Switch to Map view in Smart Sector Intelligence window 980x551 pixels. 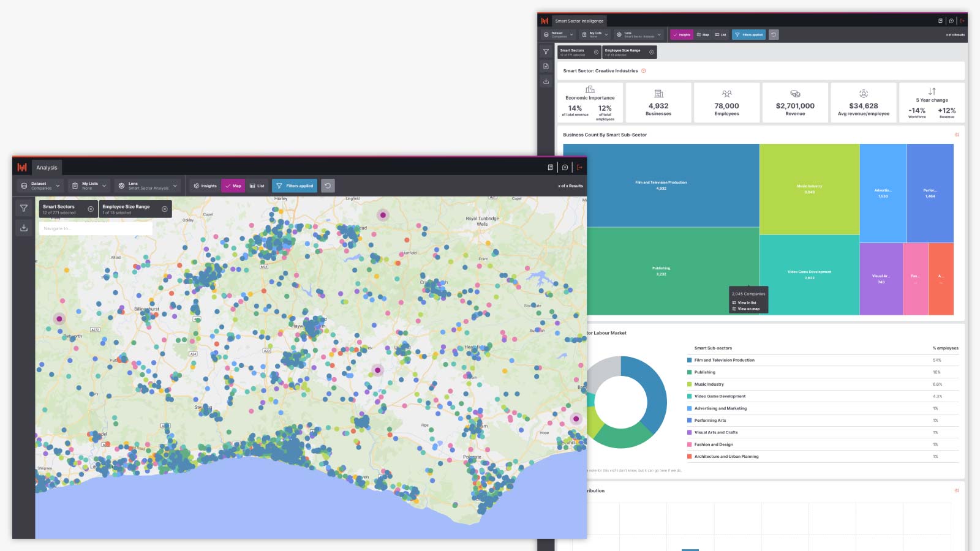pos(703,35)
